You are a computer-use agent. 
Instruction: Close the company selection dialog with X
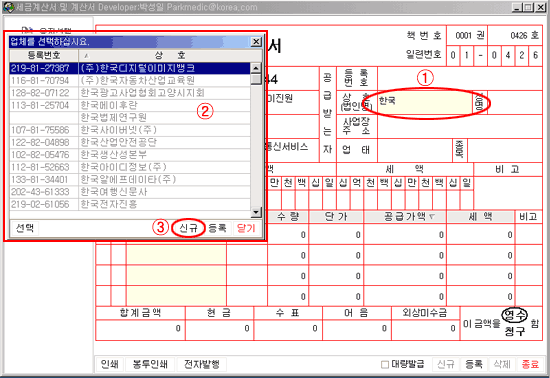pos(256,42)
